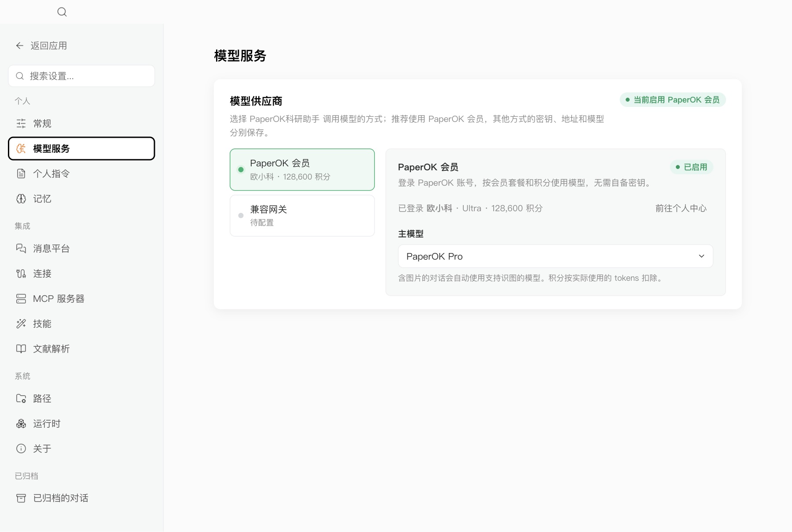
Task: Click the 待配置 status text
Action: coord(262,223)
